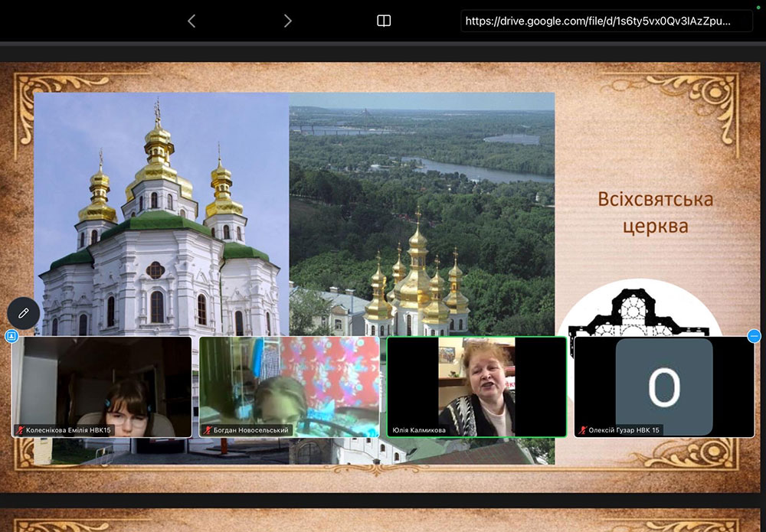Click the 'O' avatar in Олексій Гузар's tile
The image size is (766, 532).
click(x=664, y=387)
